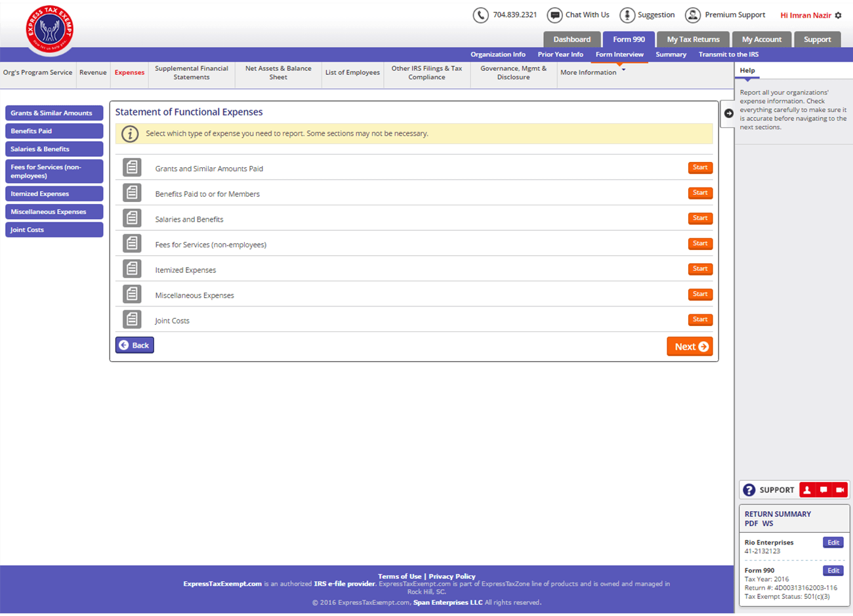Click Miscellaneous Expenses sidebar button
Viewport: 853px width, 616px height.
tap(54, 212)
